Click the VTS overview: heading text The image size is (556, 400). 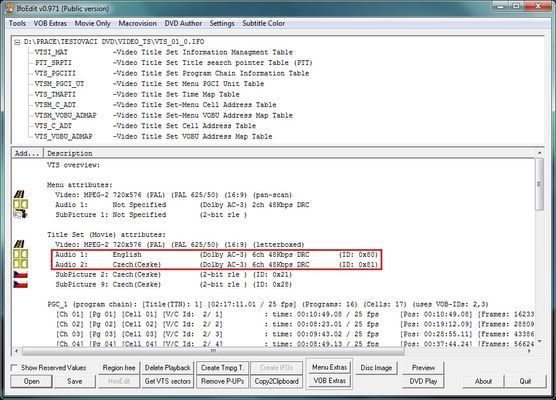[x=73, y=165]
